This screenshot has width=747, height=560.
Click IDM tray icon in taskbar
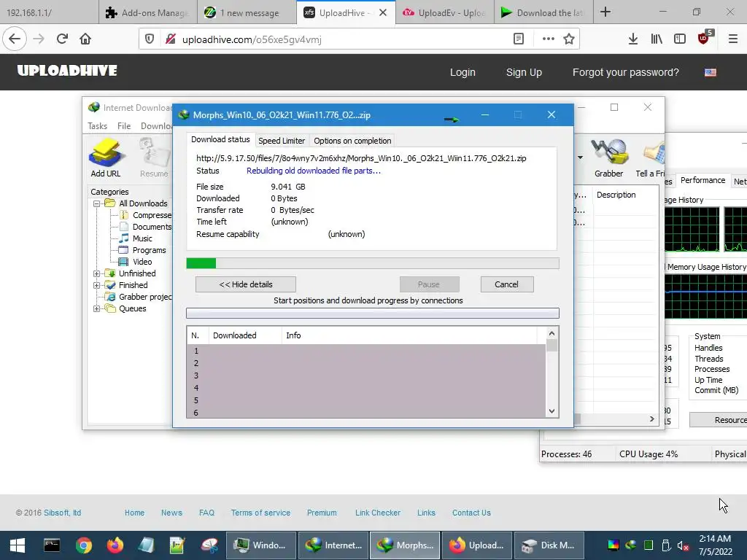(631, 545)
